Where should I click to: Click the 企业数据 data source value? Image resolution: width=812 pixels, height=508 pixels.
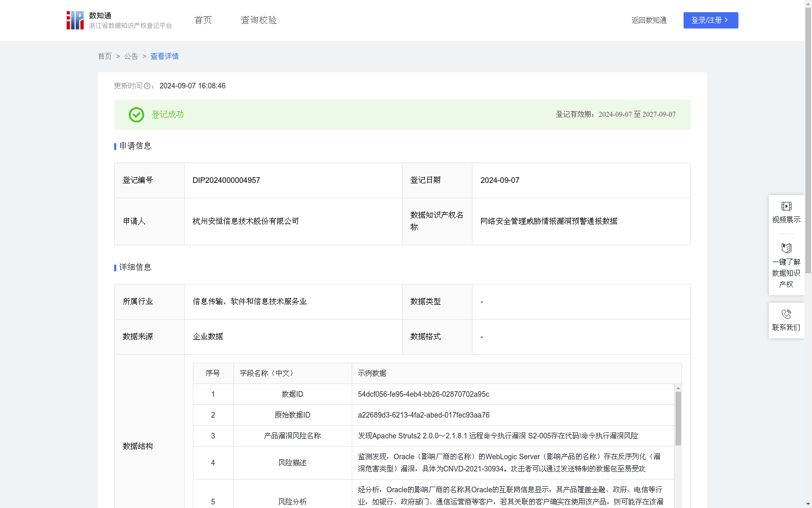coord(208,337)
